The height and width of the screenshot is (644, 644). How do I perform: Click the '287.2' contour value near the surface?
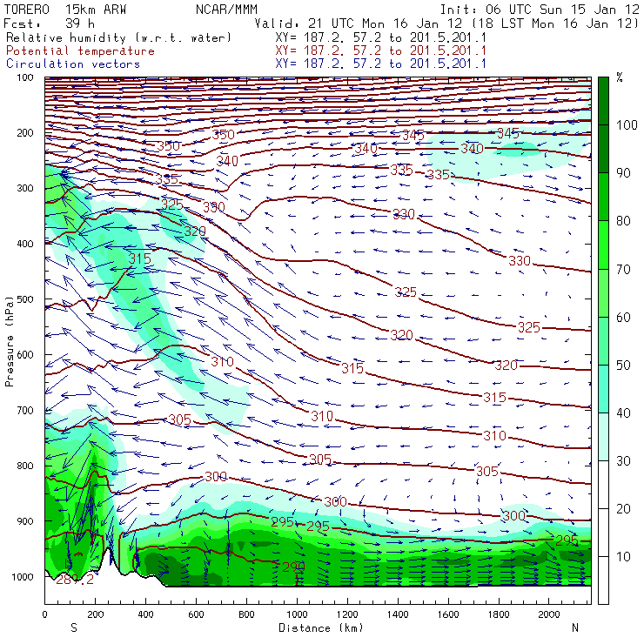click(75, 580)
